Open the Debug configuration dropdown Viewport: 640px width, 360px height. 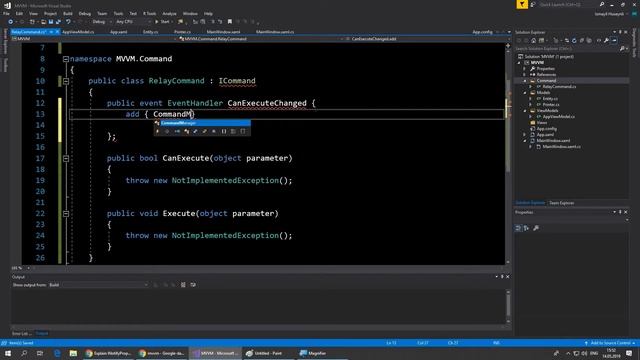[102, 22]
